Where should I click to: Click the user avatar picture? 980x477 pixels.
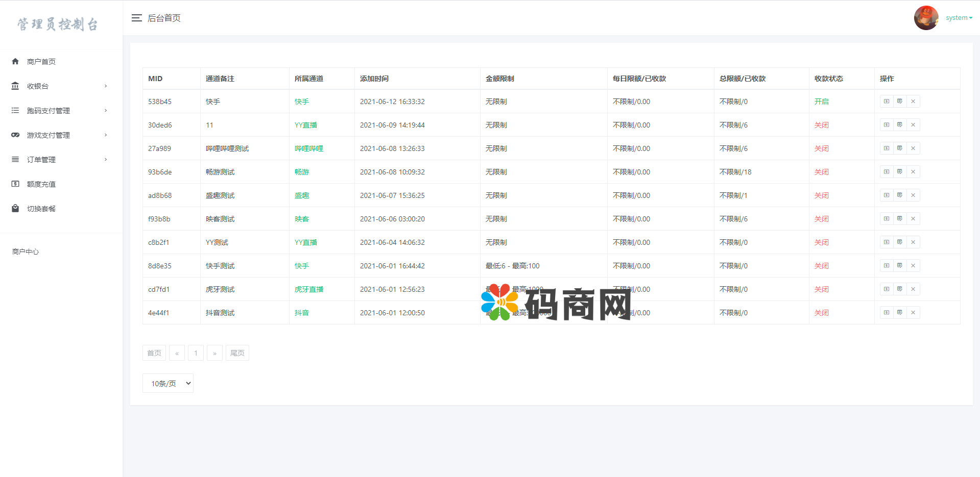click(x=926, y=18)
